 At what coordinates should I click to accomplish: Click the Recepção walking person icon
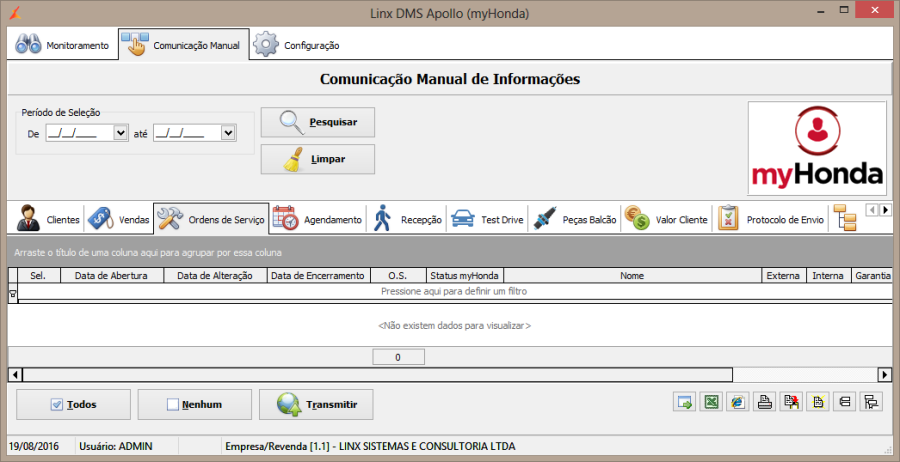[382, 219]
